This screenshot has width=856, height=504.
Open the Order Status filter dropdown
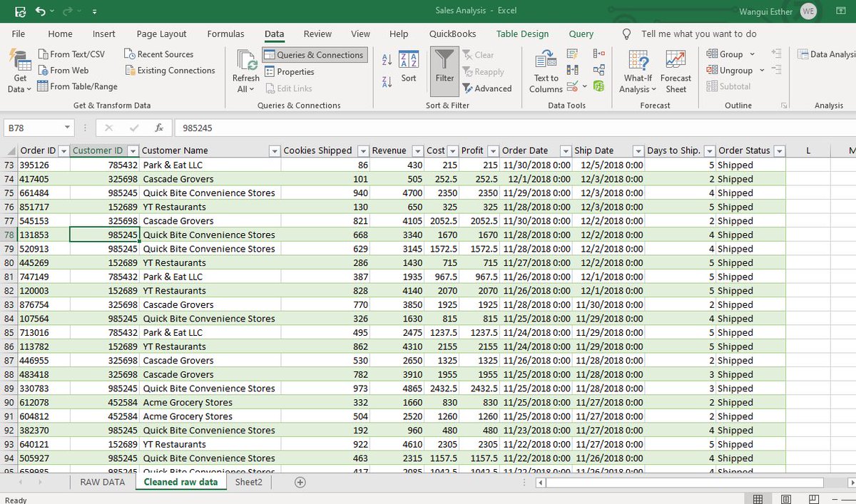click(x=779, y=151)
